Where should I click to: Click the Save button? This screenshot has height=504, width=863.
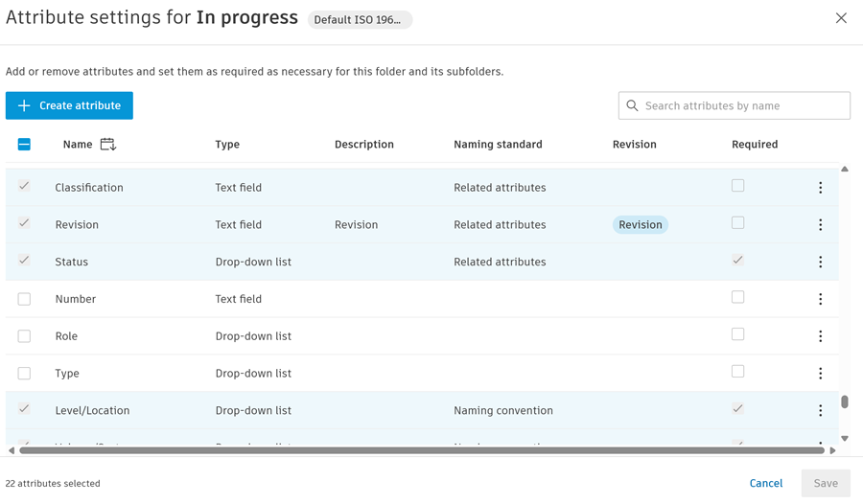pos(826,484)
